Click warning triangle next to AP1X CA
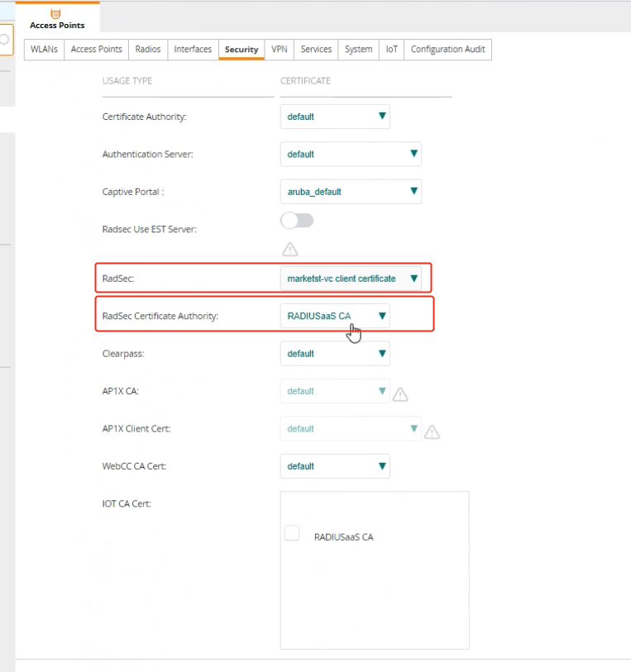This screenshot has width=631, height=672. pos(400,394)
